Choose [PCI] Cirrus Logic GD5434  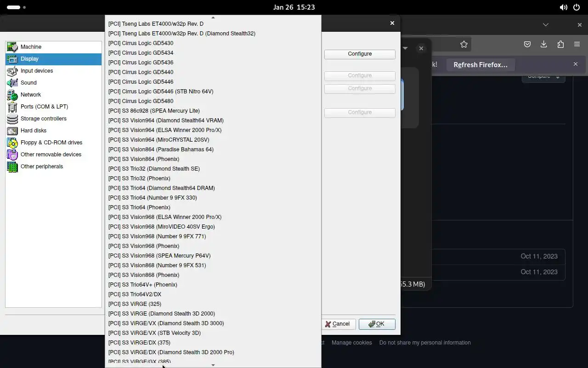tap(213, 53)
